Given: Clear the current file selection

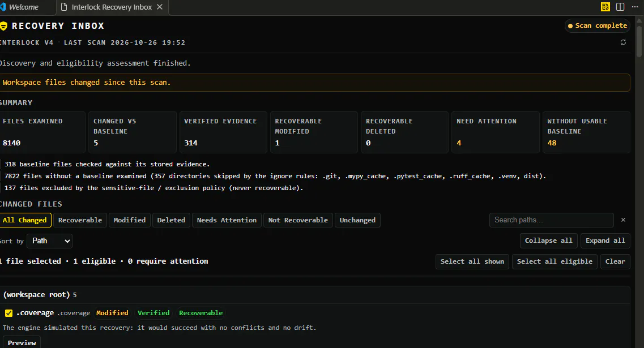Looking at the screenshot, I should point(615,261).
